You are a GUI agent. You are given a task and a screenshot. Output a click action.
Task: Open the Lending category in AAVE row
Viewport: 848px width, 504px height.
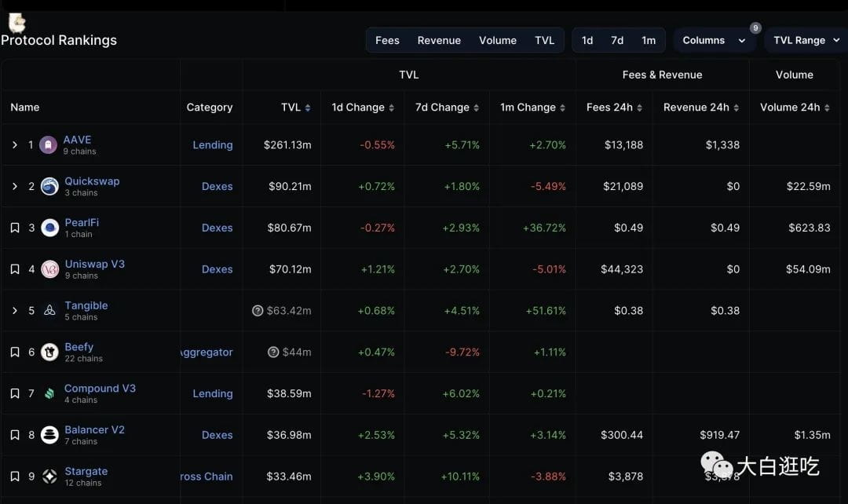tap(213, 145)
